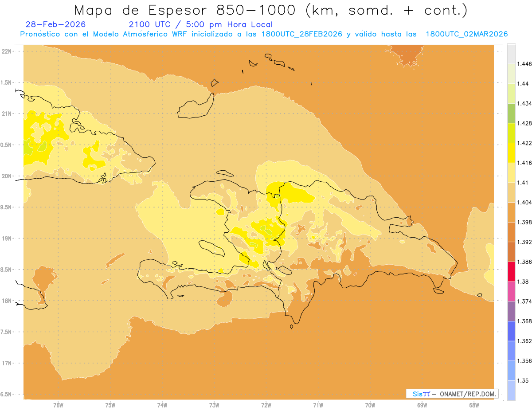Click the legend value 1.416

524,163
